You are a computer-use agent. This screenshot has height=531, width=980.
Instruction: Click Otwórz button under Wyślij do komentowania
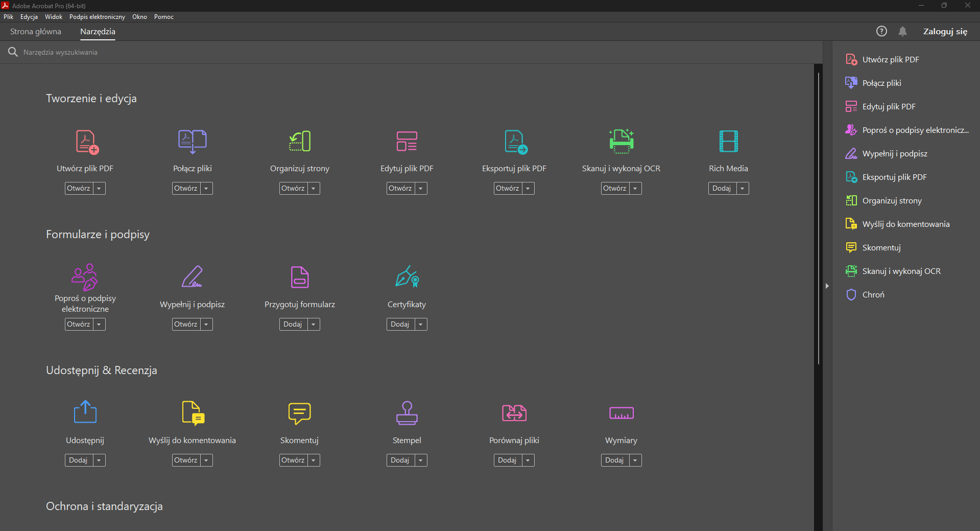point(186,460)
